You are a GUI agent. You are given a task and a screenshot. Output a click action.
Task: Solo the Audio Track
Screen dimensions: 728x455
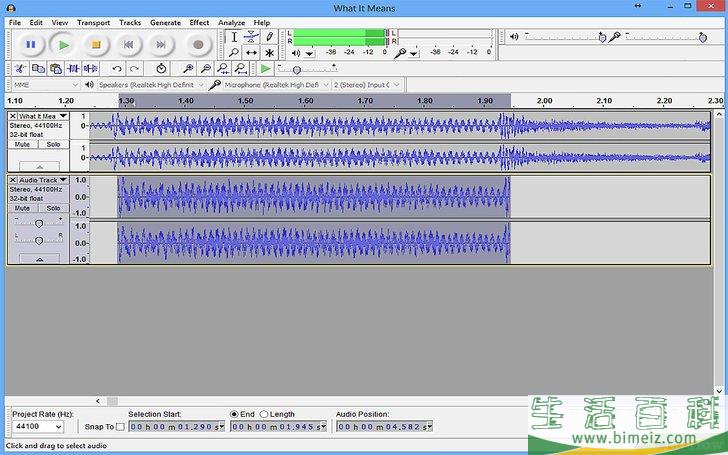(x=53, y=208)
